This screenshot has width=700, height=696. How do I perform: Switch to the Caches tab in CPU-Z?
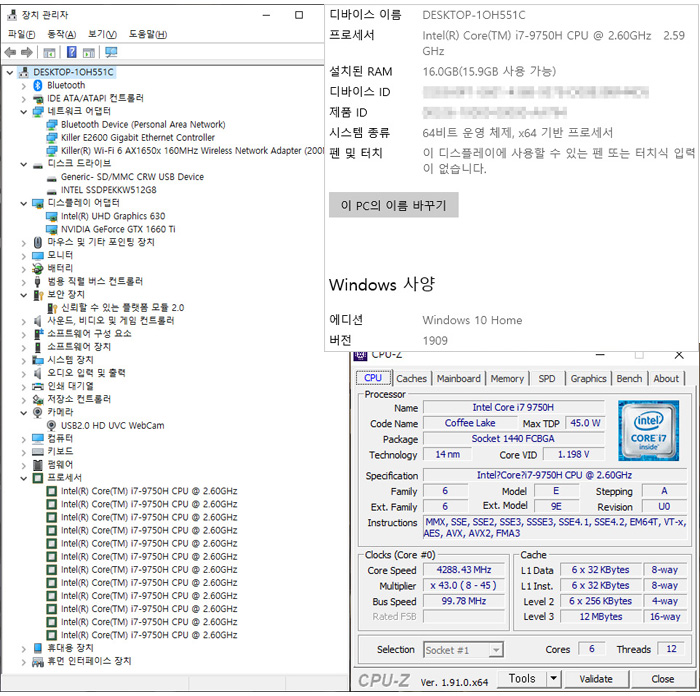tap(411, 379)
